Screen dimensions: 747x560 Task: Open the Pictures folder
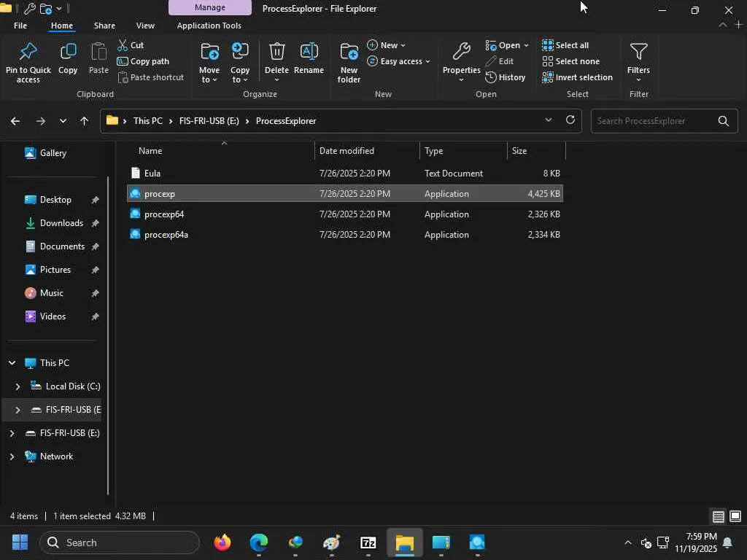(x=55, y=270)
